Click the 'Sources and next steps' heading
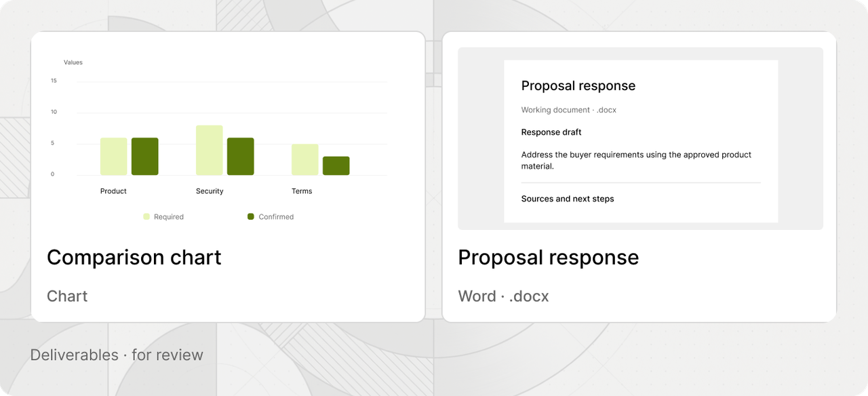This screenshot has height=396, width=868. (x=568, y=199)
